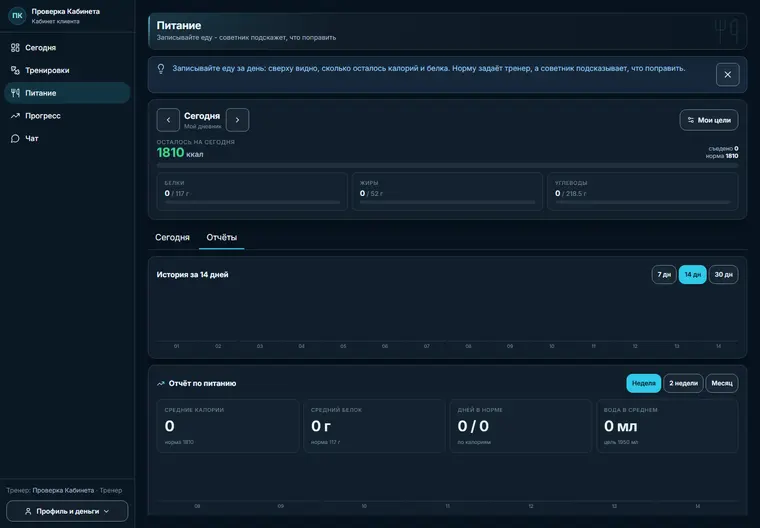Screen dimensions: 760x528
Task: Click the ПК avatar circle
Action: 17,16
